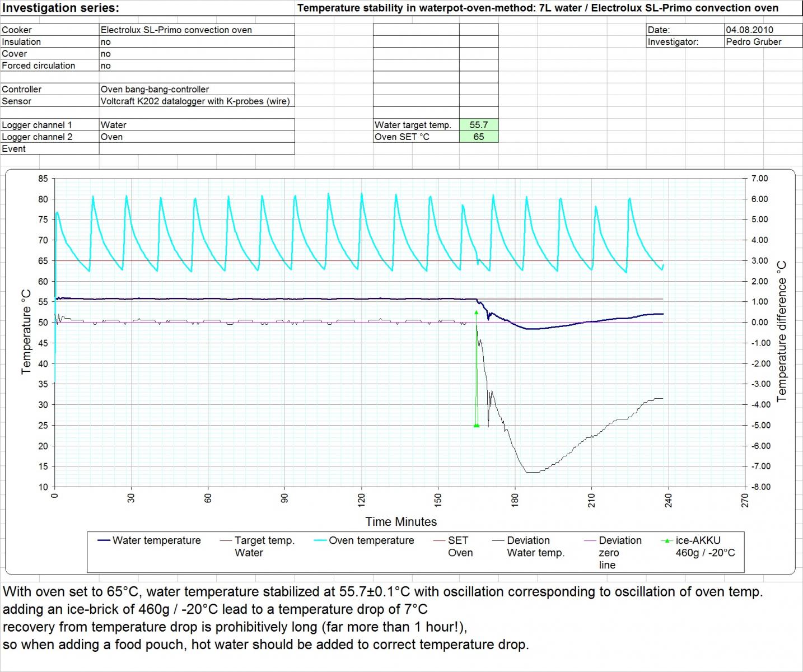Click the 'Water' value for channel 1
The image size is (803, 672).
(x=197, y=125)
